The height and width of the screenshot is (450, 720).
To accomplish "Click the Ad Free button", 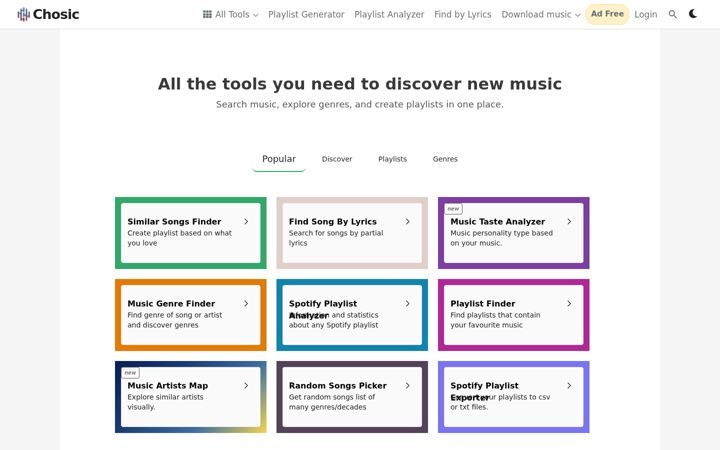I will click(607, 14).
